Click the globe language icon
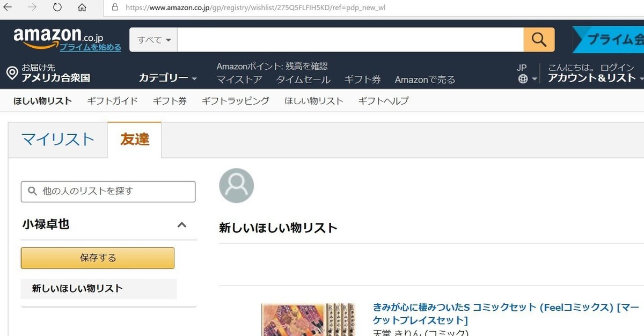The image size is (644, 336). (523, 79)
